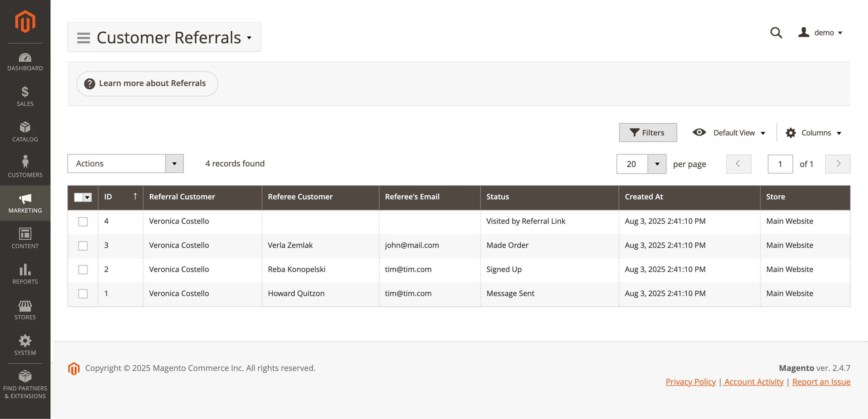Toggle the select-all checkbox in header
Screen dimensions: 868x419
80,197
